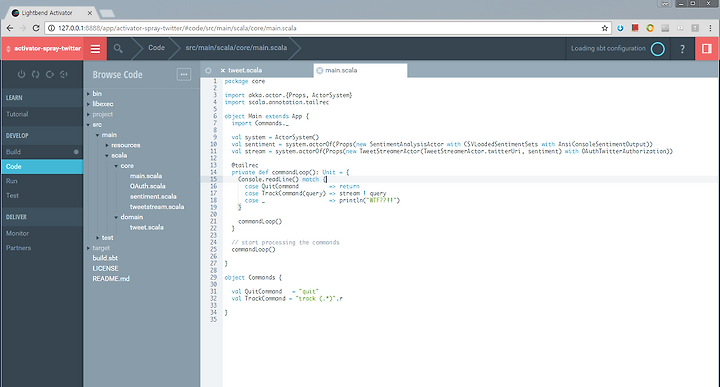720x387 pixels.
Task: Collapse the core folder
Action: 116,166
